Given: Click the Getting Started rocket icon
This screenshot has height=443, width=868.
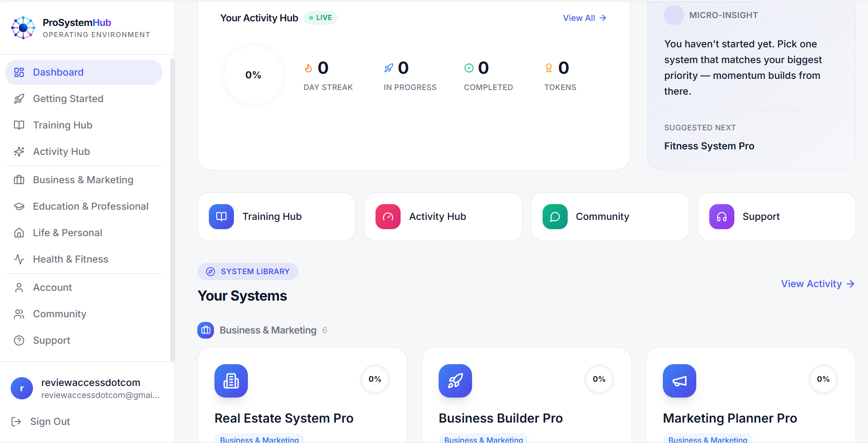Looking at the screenshot, I should click(19, 99).
